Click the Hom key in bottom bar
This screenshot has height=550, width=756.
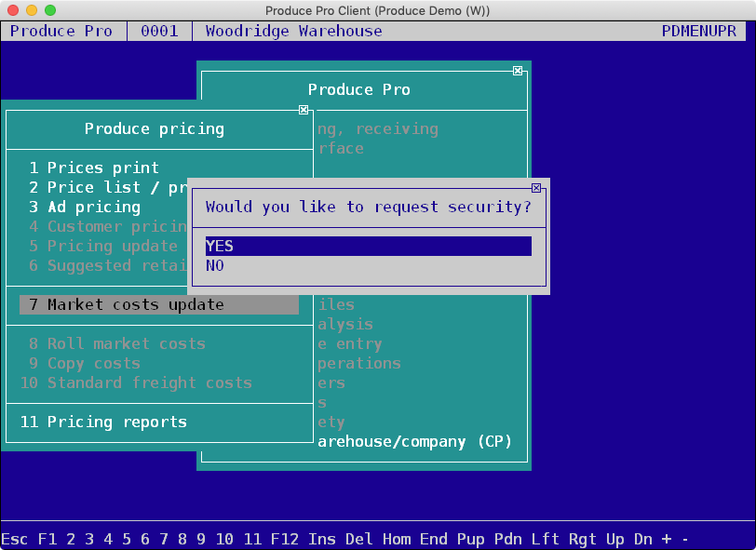(397, 539)
